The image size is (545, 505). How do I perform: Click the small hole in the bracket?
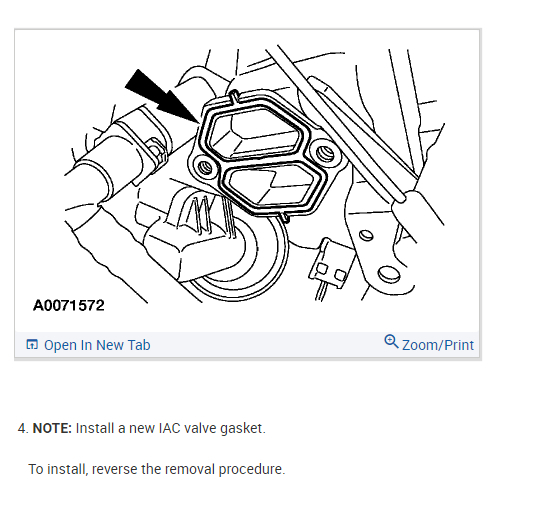366,235
